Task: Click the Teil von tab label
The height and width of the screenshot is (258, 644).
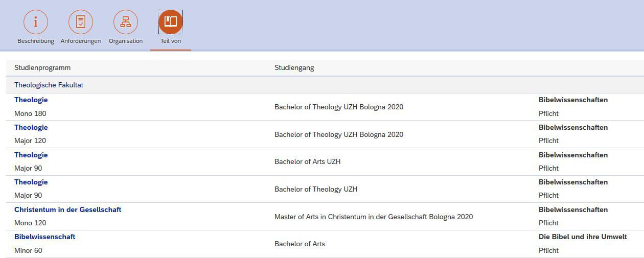Action: (171, 41)
